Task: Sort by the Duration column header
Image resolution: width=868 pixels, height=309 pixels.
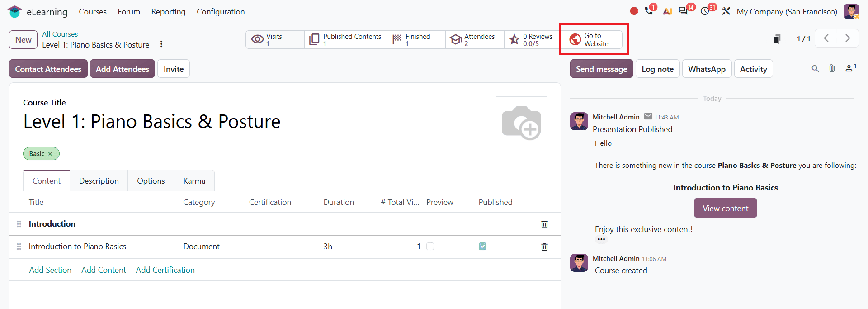Action: point(339,202)
